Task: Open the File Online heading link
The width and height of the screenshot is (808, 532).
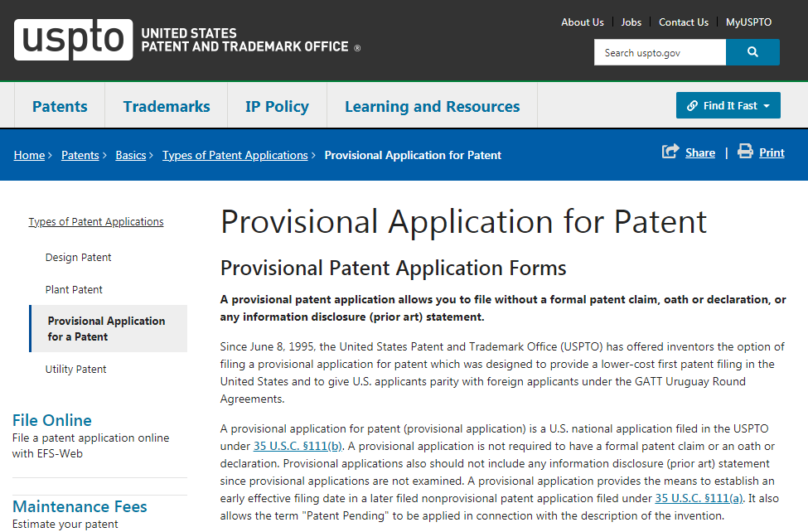Action: coord(52,420)
